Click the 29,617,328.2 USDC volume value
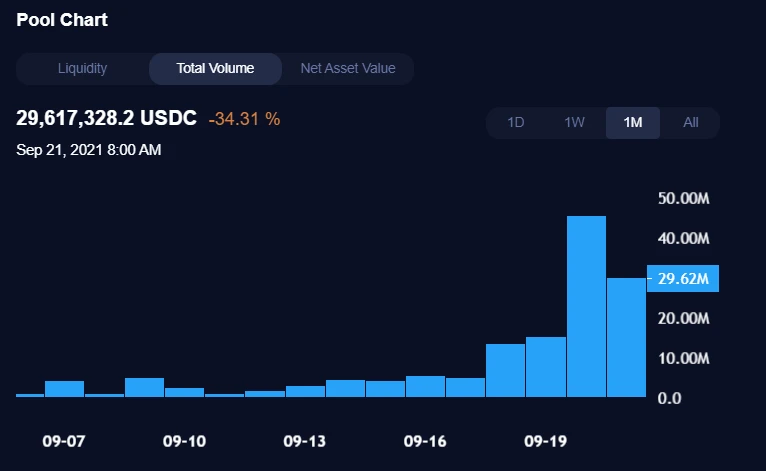This screenshot has height=471, width=766. pos(106,119)
